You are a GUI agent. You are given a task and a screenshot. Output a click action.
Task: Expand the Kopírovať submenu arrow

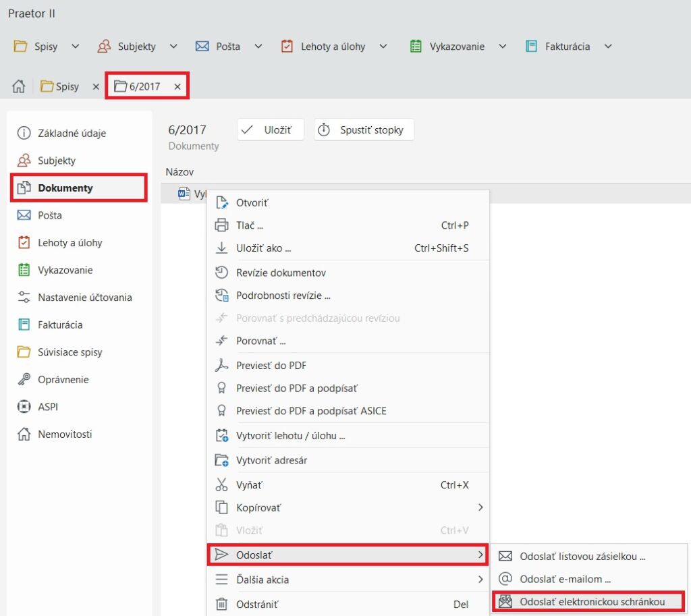pyautogui.click(x=480, y=507)
